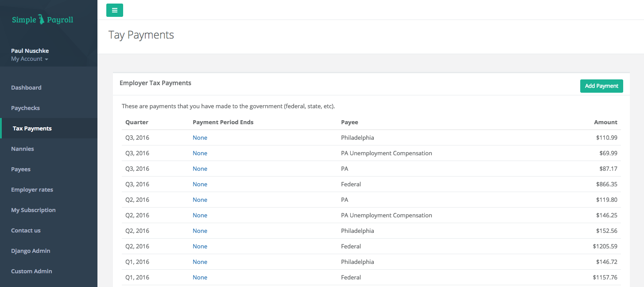Open the Django Admin panel
This screenshot has width=644, height=287.
click(x=30, y=251)
